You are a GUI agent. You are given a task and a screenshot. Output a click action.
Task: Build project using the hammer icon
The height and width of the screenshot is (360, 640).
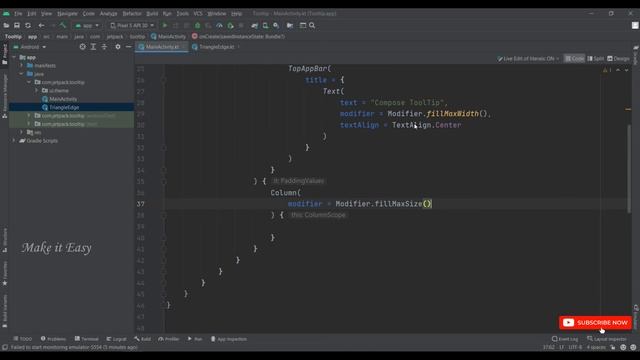coord(62,25)
